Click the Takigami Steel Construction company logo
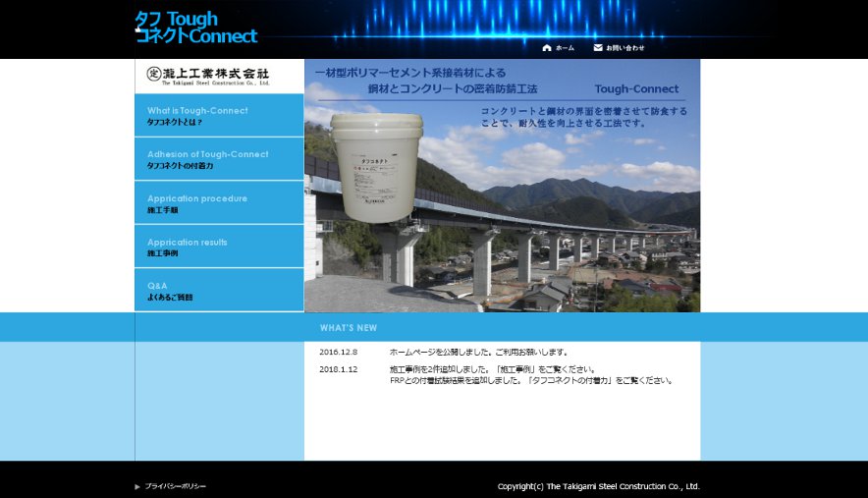 pos(208,76)
